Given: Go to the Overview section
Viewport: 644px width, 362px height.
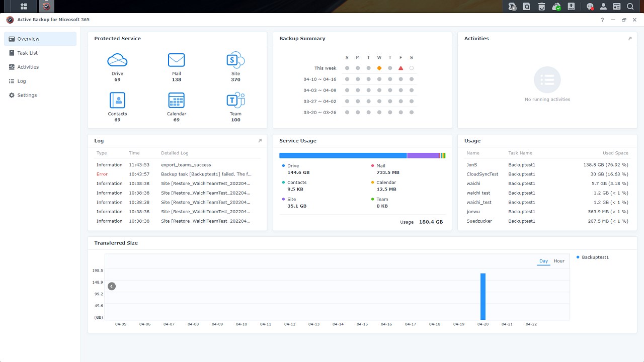Looking at the screenshot, I should pyautogui.click(x=40, y=39).
